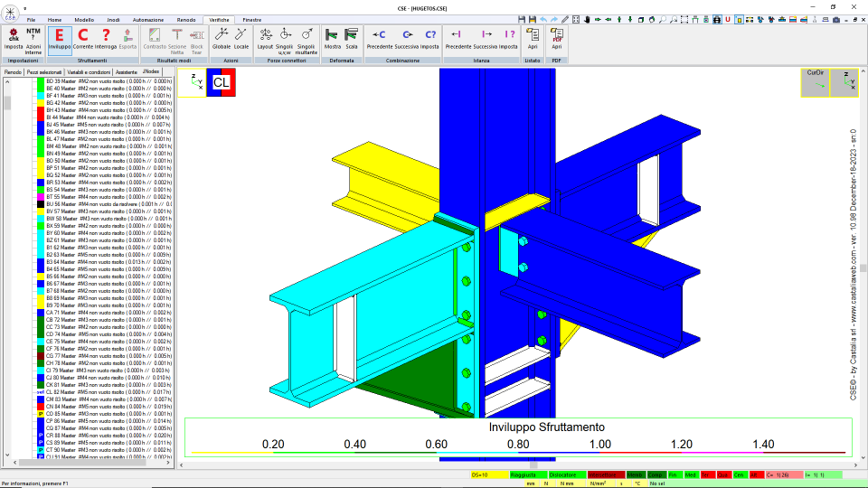Open the Finestre ribbon tab
Screen dimensions: 868x488
[x=252, y=20]
